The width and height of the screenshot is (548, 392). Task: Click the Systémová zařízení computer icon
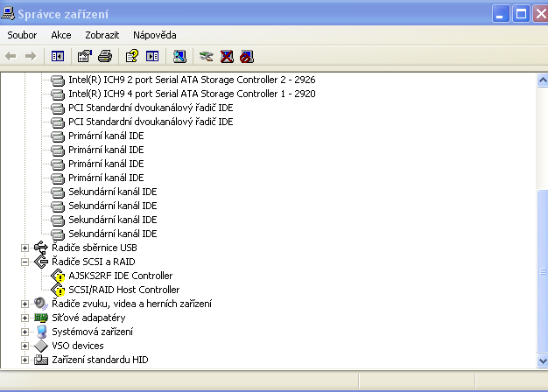pyautogui.click(x=41, y=332)
